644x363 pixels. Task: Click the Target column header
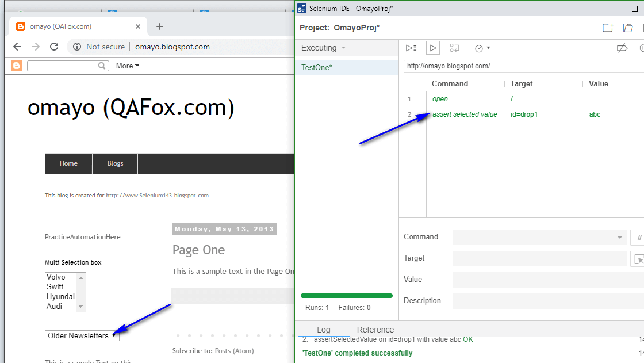click(522, 84)
